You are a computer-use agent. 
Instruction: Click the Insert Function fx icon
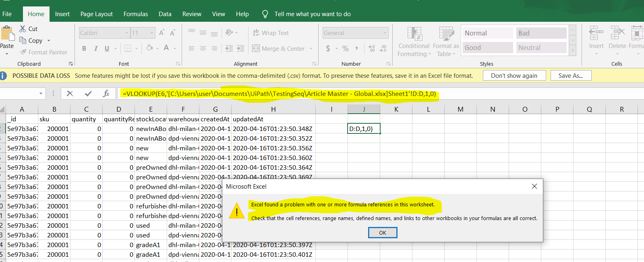tap(106, 94)
